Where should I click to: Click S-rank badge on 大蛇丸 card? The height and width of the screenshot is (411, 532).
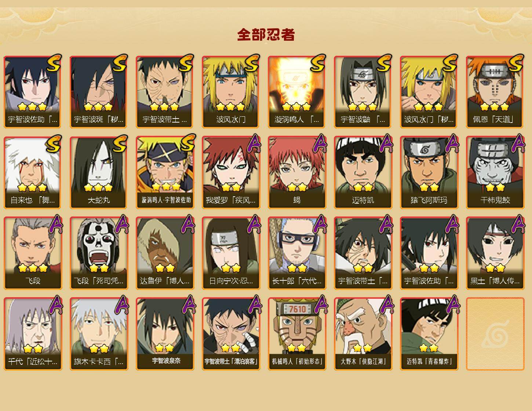click(x=120, y=143)
